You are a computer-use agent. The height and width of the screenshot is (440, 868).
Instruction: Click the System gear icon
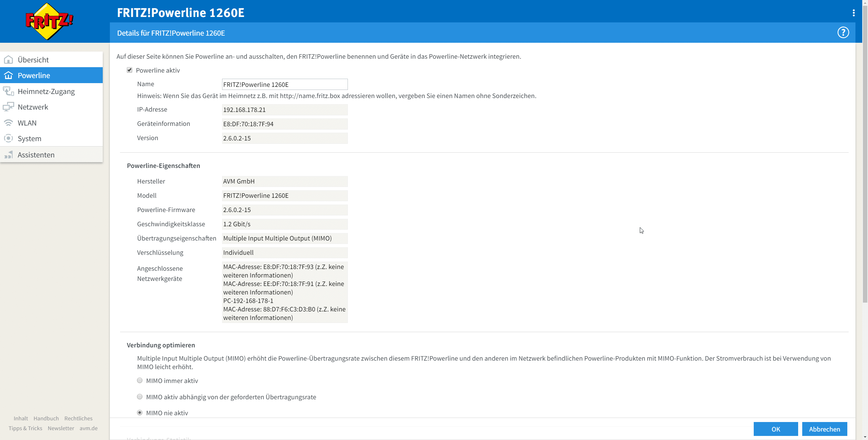pyautogui.click(x=8, y=138)
